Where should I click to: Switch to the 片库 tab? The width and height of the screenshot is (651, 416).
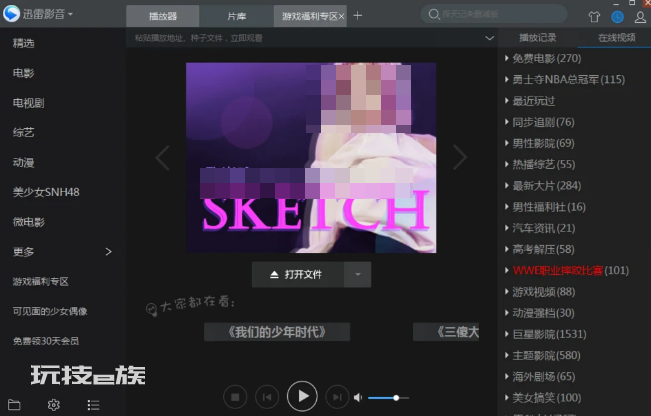tap(236, 16)
